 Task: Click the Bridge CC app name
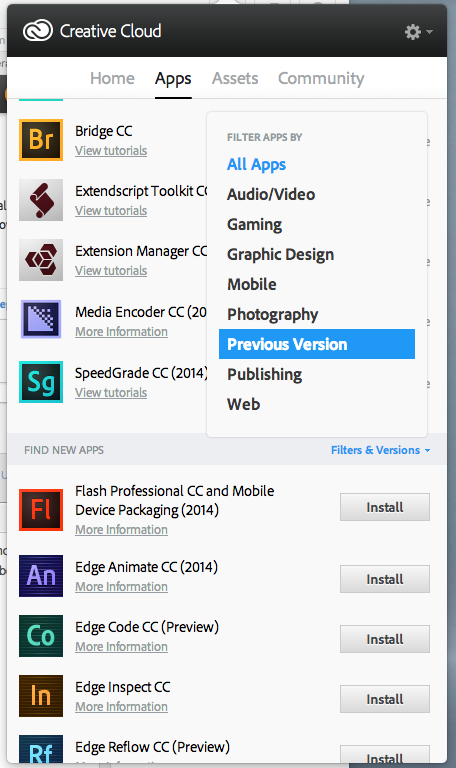click(104, 131)
